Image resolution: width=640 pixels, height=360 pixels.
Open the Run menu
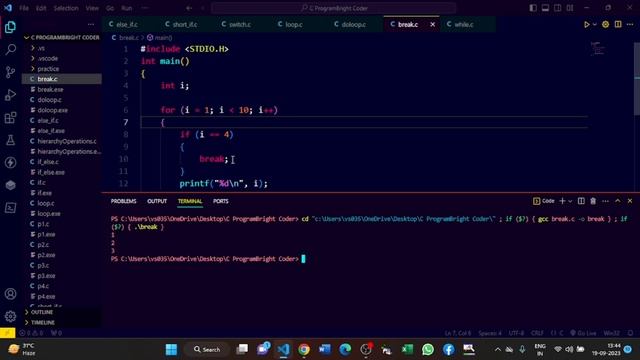(x=127, y=8)
